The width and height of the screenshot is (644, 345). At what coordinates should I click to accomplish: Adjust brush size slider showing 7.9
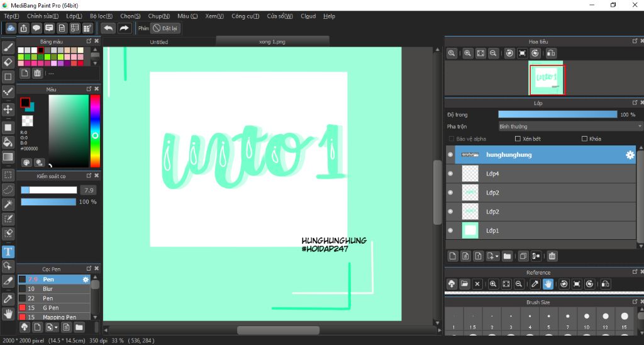[x=49, y=190]
